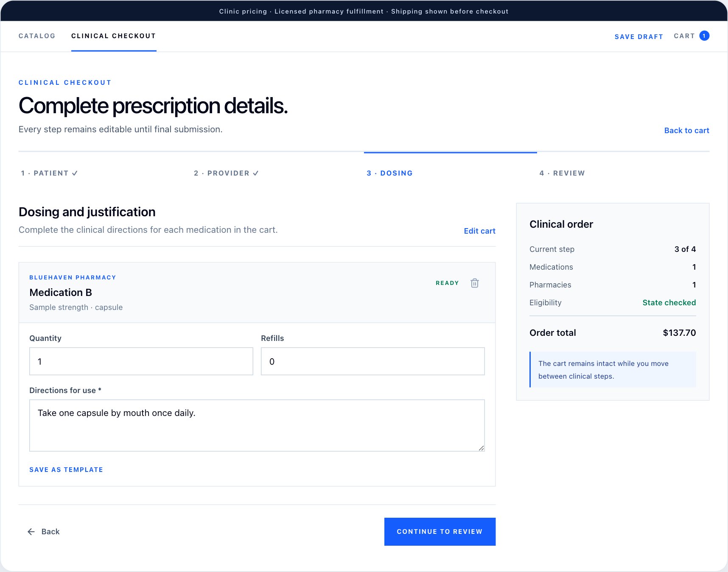Image resolution: width=728 pixels, height=572 pixels.
Task: Click the cart remains intact notice
Action: click(x=613, y=369)
